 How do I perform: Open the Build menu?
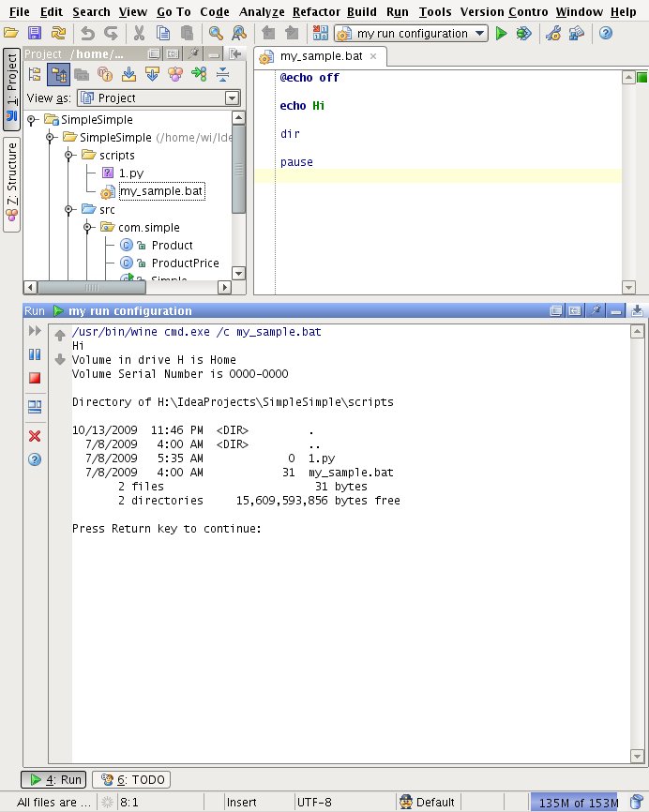tap(361, 12)
